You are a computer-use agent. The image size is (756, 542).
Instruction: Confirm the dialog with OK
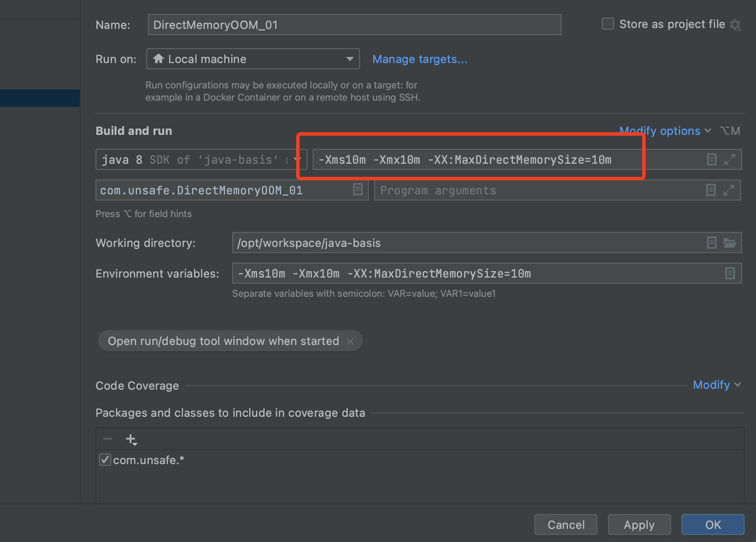tap(713, 524)
